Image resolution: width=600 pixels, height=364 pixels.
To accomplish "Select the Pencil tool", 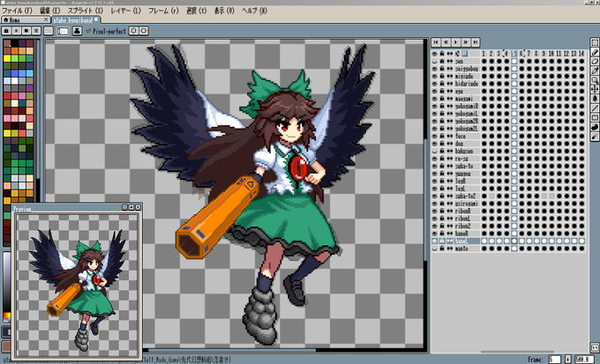I will 595,52.
